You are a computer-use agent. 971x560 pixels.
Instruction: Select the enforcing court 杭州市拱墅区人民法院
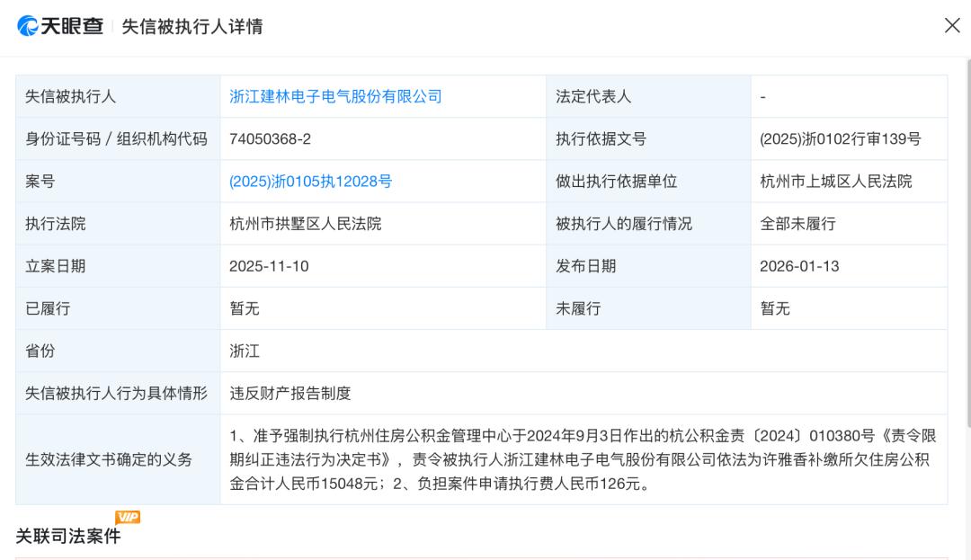[x=306, y=224]
